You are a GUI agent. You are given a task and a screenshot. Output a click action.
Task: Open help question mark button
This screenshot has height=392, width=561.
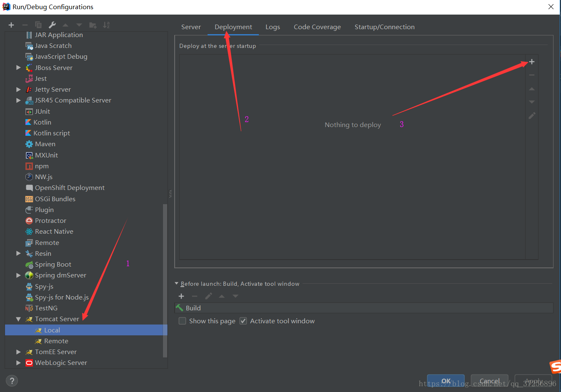(x=12, y=380)
